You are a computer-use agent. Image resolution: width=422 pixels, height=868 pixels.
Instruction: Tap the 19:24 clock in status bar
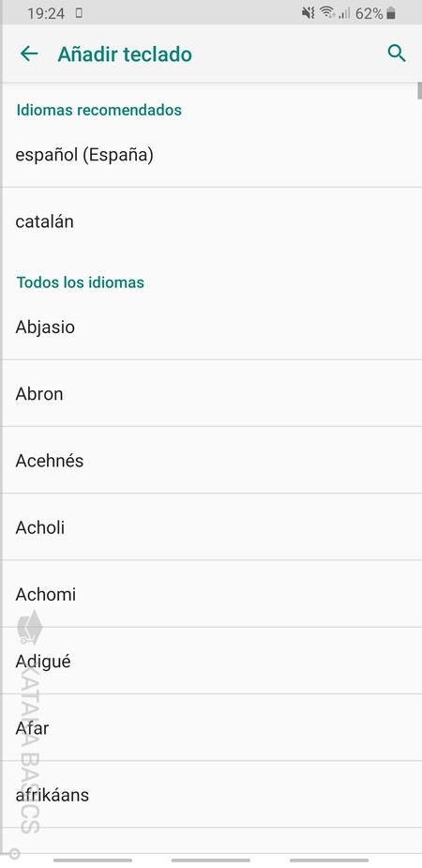46,13
